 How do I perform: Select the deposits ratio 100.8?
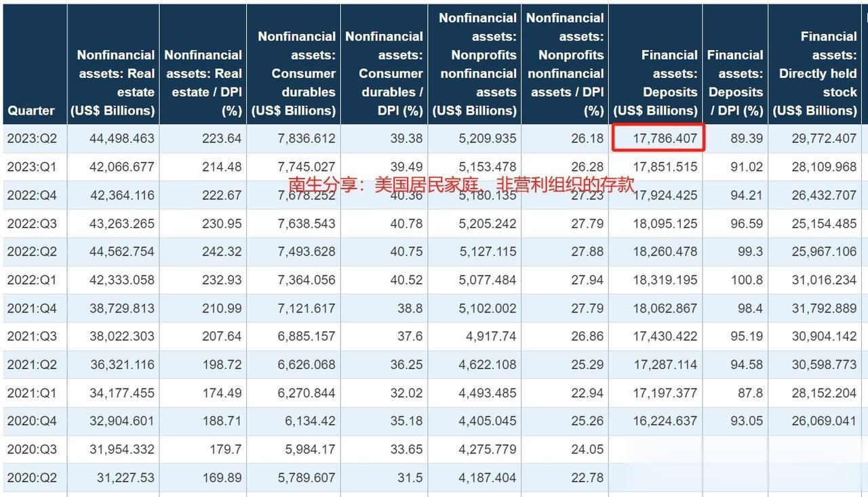747,280
